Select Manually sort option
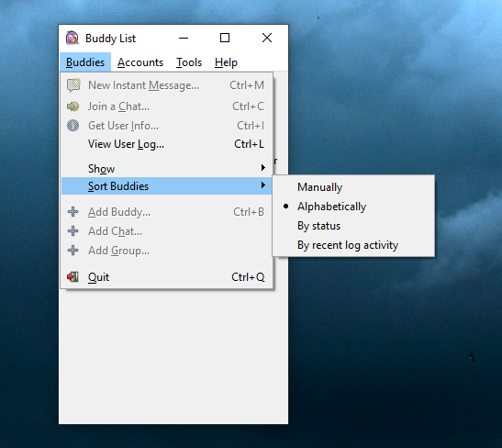This screenshot has height=448, width=502. point(353,187)
